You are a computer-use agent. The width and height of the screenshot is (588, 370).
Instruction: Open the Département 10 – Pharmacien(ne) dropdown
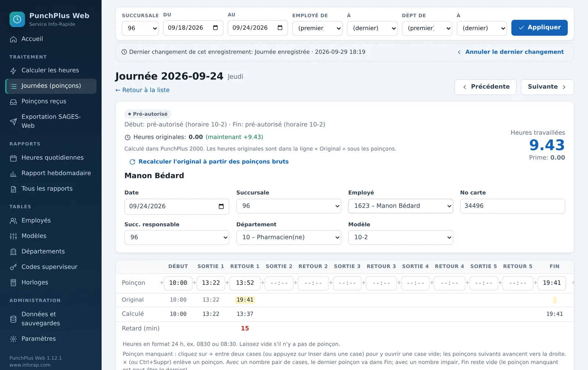tap(288, 237)
